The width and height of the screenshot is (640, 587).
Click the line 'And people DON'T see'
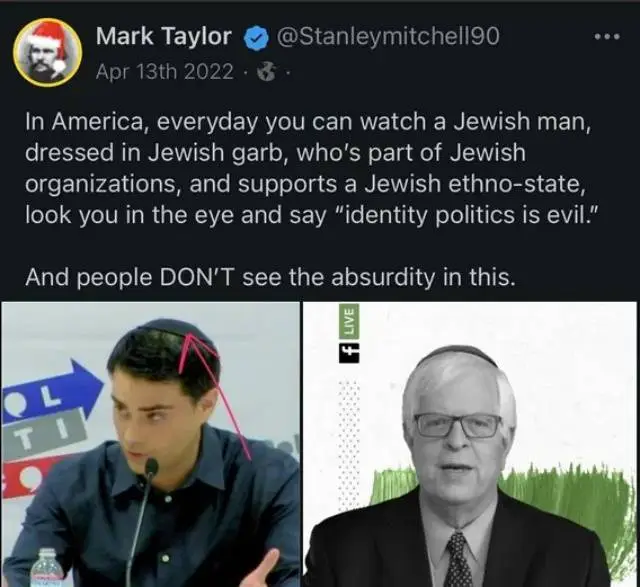point(268,278)
